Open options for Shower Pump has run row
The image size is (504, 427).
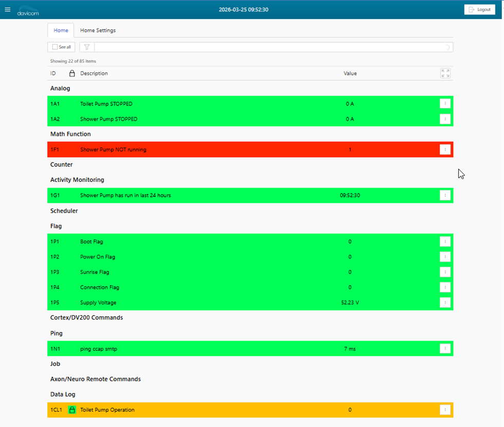pos(445,196)
